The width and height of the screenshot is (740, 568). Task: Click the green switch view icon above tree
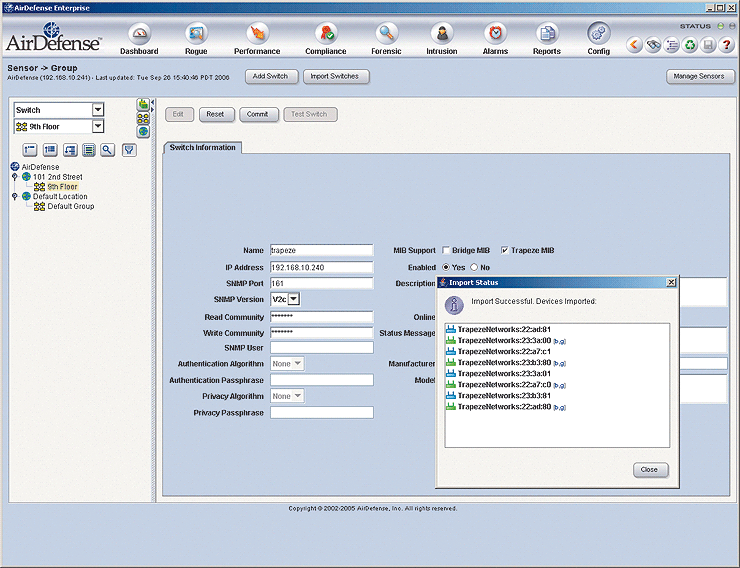coord(143,104)
